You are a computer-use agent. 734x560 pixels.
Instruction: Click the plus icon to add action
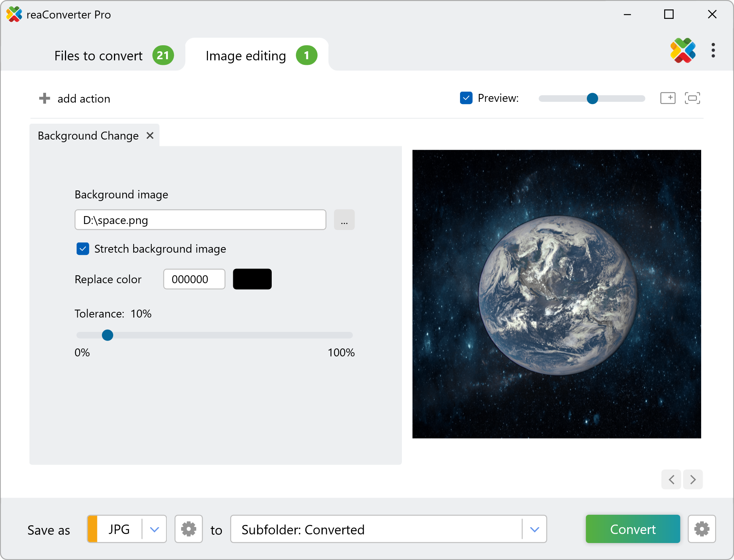[45, 98]
